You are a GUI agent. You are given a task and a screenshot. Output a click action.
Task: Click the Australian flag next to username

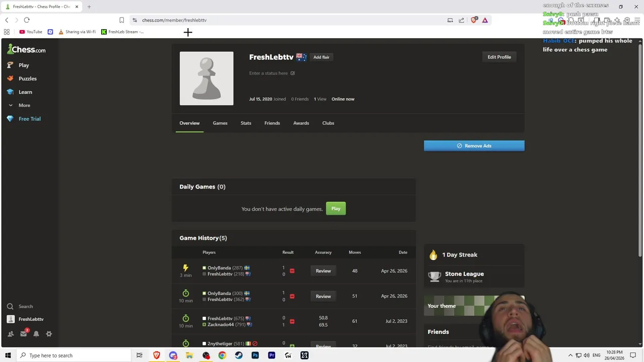click(x=301, y=57)
